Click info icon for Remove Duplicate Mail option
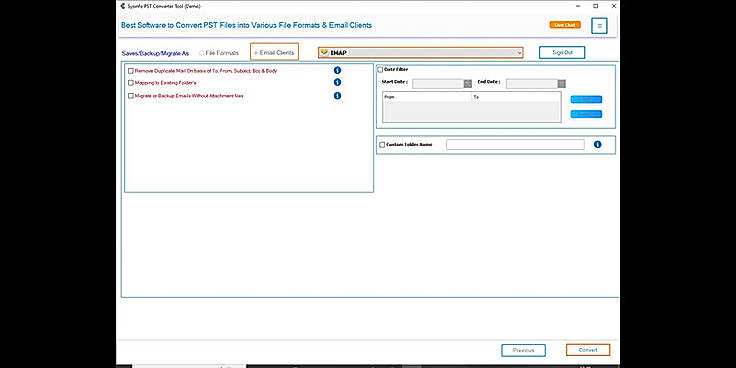 (x=337, y=70)
